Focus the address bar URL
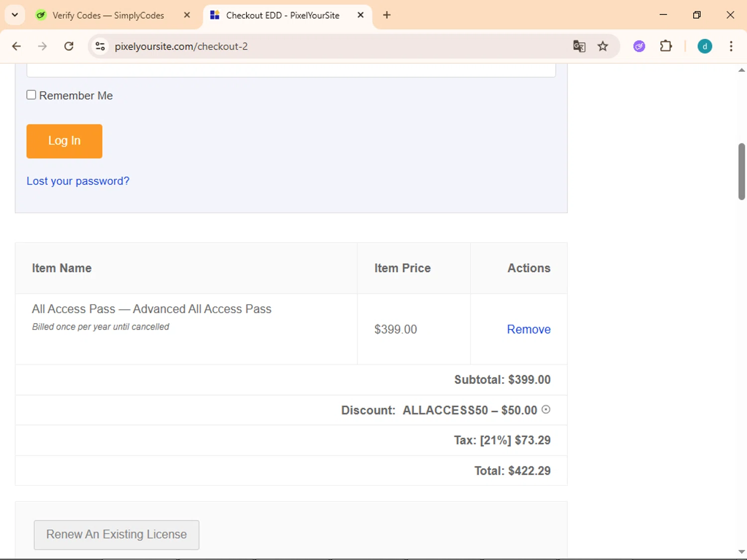Image resolution: width=747 pixels, height=560 pixels. [181, 46]
